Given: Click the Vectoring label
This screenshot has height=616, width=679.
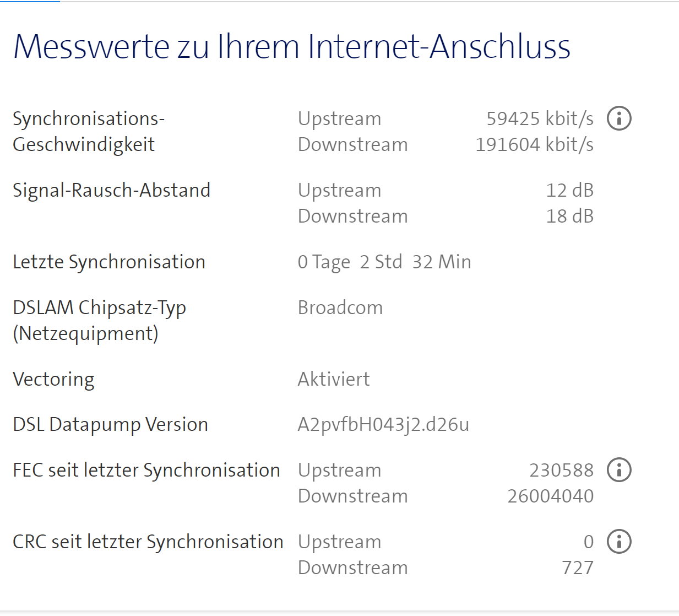Looking at the screenshot, I should [53, 379].
